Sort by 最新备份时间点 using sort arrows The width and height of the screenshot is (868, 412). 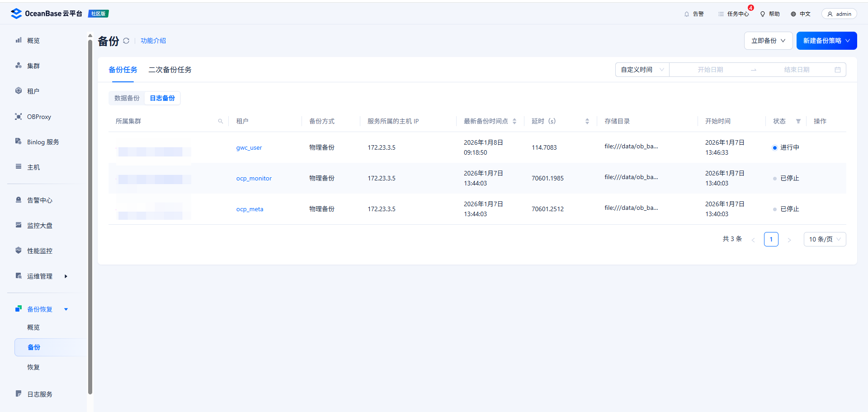pyautogui.click(x=514, y=121)
